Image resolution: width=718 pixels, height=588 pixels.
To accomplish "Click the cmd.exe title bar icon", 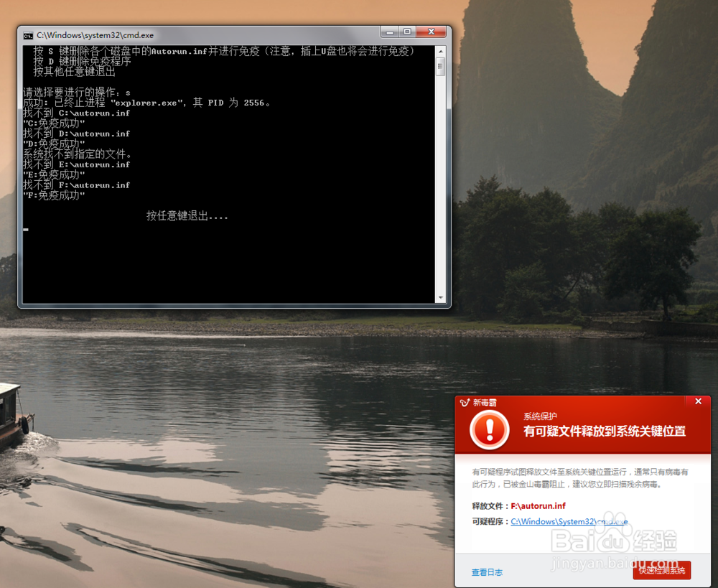I will point(28,36).
